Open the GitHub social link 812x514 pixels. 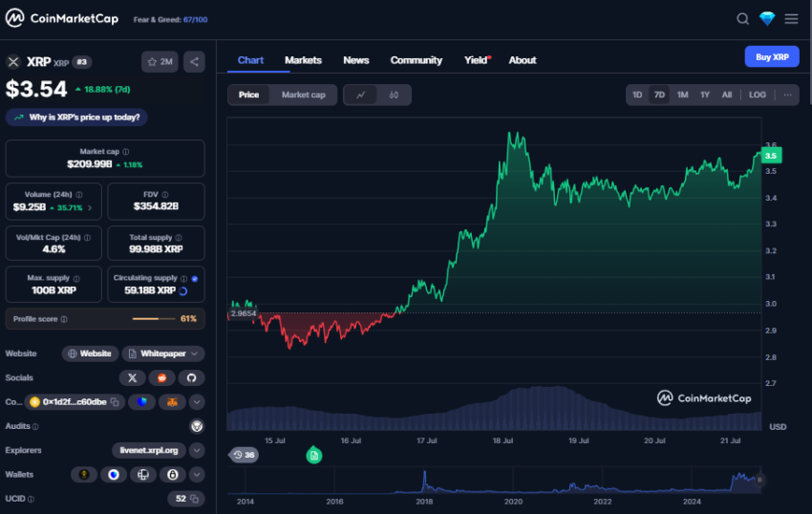coord(192,377)
